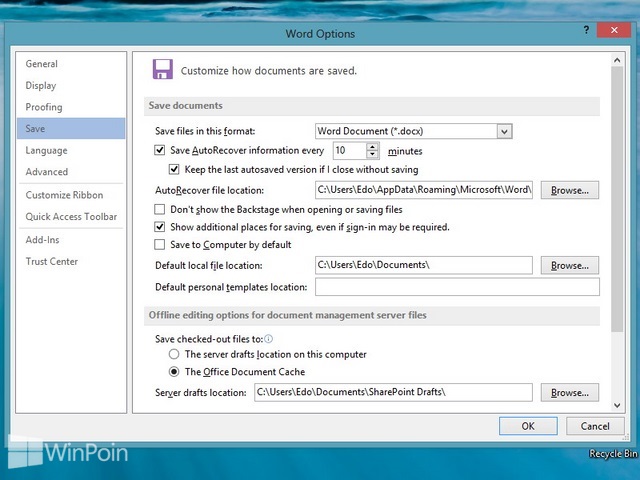Open Quick Access Toolbar settings
Viewport: 640px width, 480px height.
pos(71,217)
